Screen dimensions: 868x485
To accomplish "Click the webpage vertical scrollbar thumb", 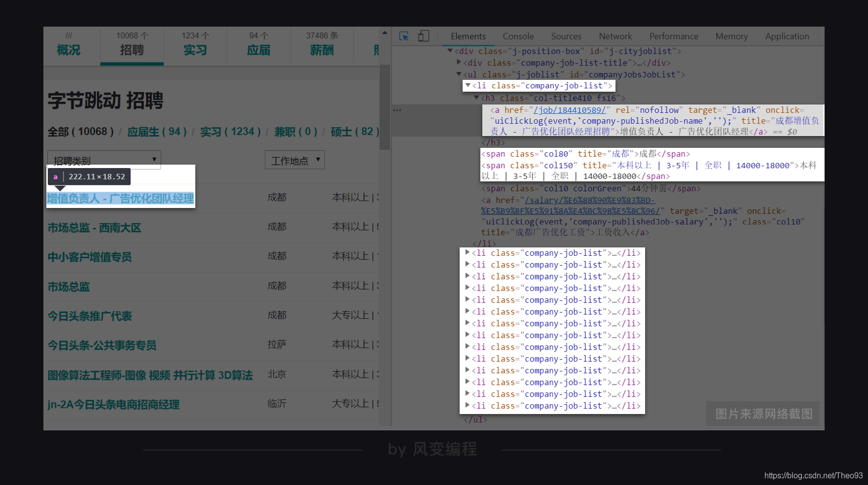I will (385, 107).
